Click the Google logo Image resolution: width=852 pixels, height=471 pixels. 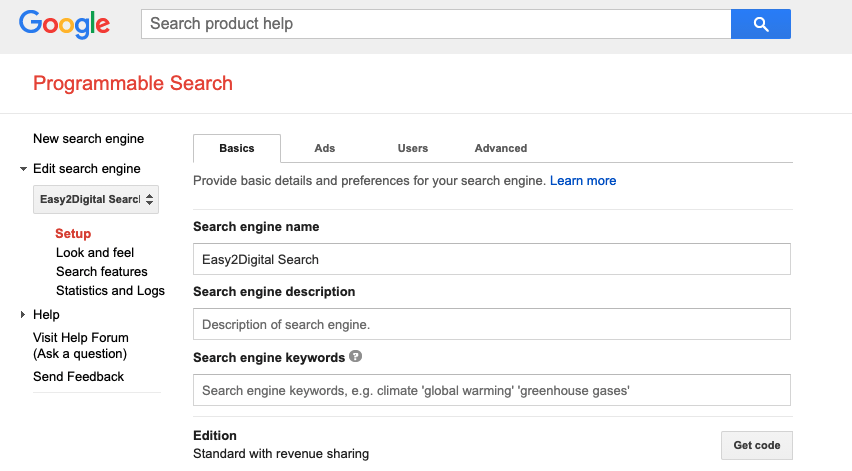64,24
